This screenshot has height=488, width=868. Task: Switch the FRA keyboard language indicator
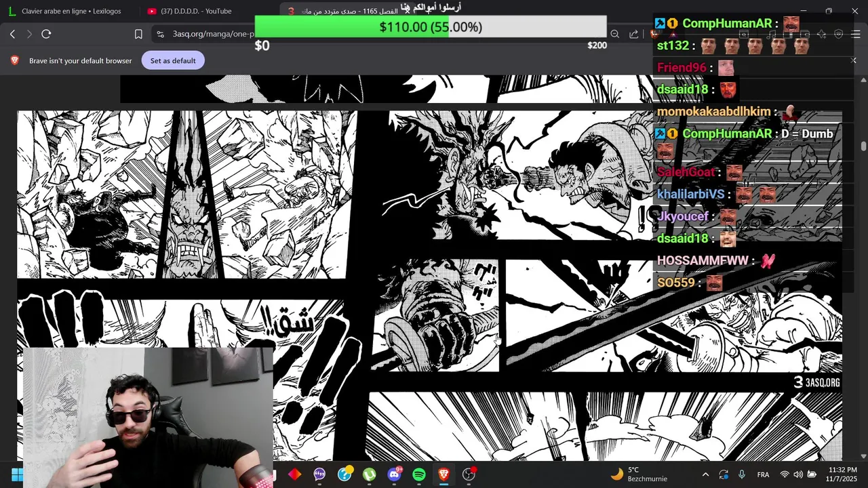click(763, 474)
